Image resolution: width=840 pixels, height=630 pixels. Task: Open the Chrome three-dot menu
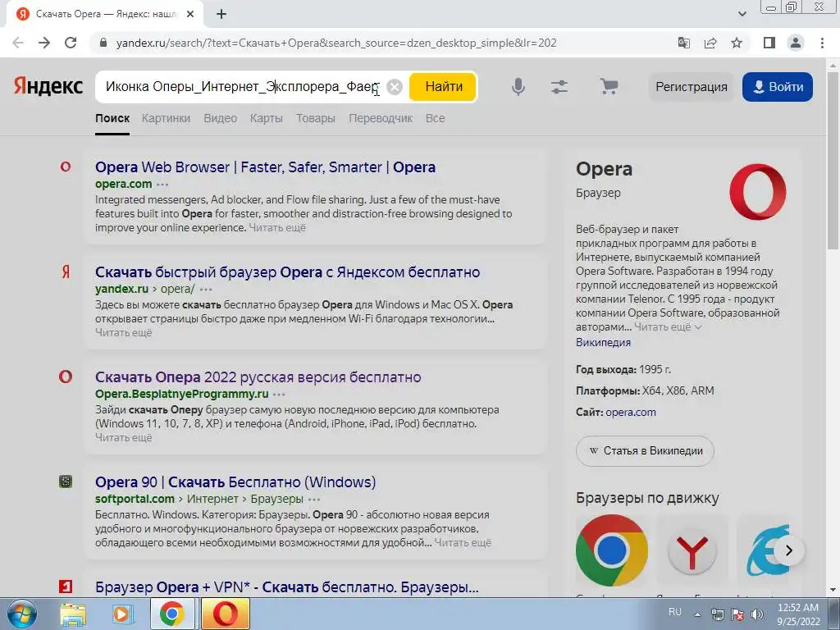(x=822, y=43)
